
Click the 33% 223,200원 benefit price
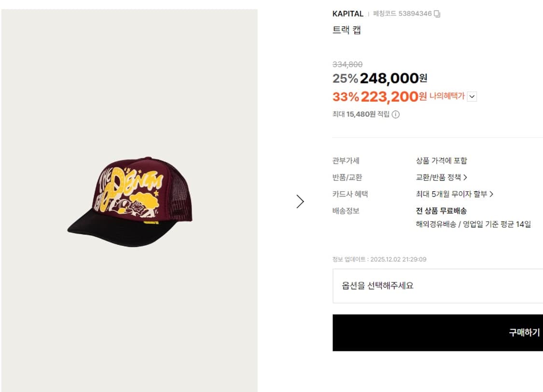[379, 97]
